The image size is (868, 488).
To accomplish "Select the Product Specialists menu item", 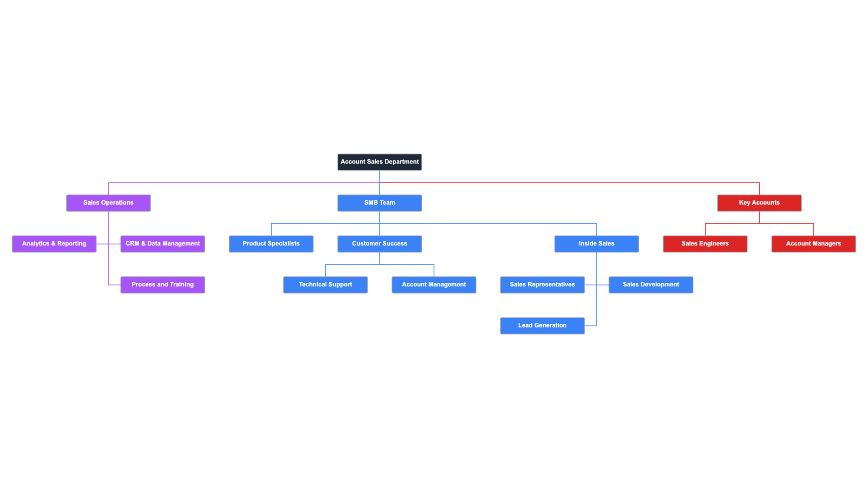I will pyautogui.click(x=271, y=243).
